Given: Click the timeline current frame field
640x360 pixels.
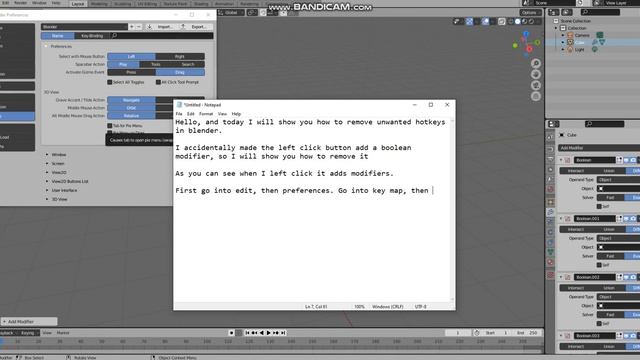Looking at the screenshot, I should [458, 333].
